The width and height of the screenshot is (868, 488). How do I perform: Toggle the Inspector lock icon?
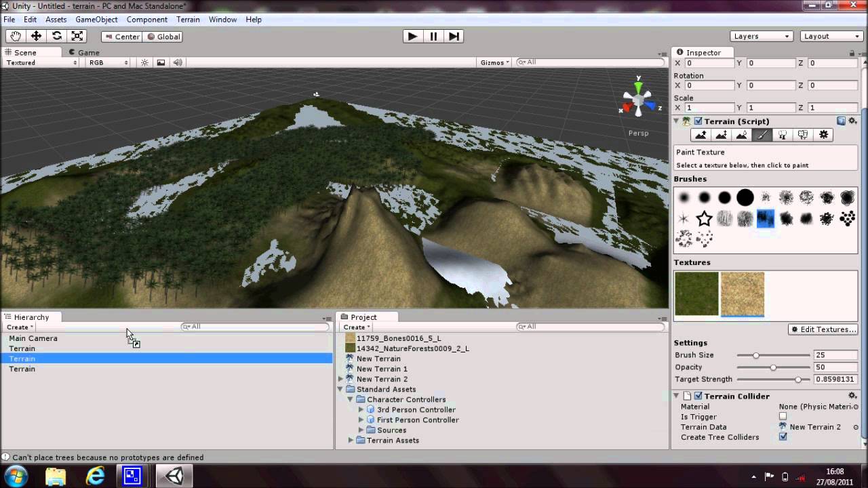pyautogui.click(x=852, y=53)
